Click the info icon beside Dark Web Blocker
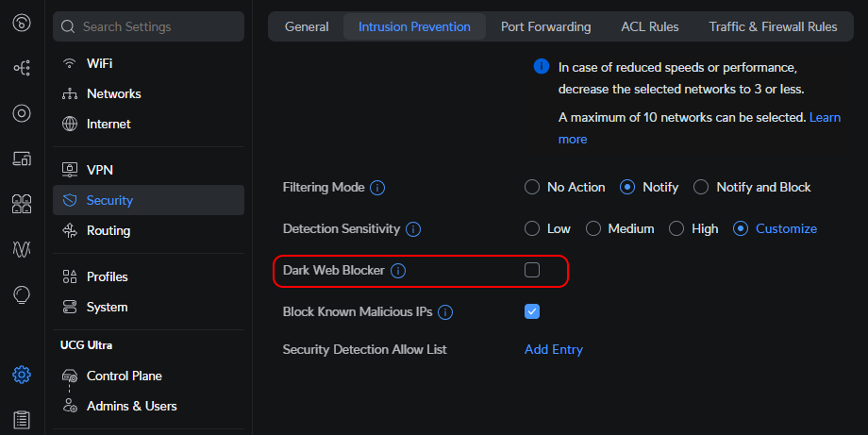868x435 pixels. tap(398, 271)
